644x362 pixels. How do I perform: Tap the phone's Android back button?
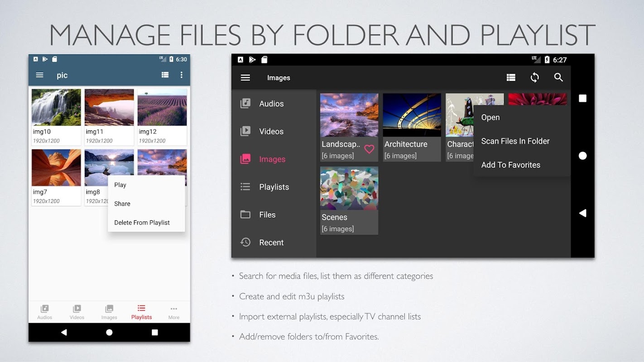coord(64,332)
